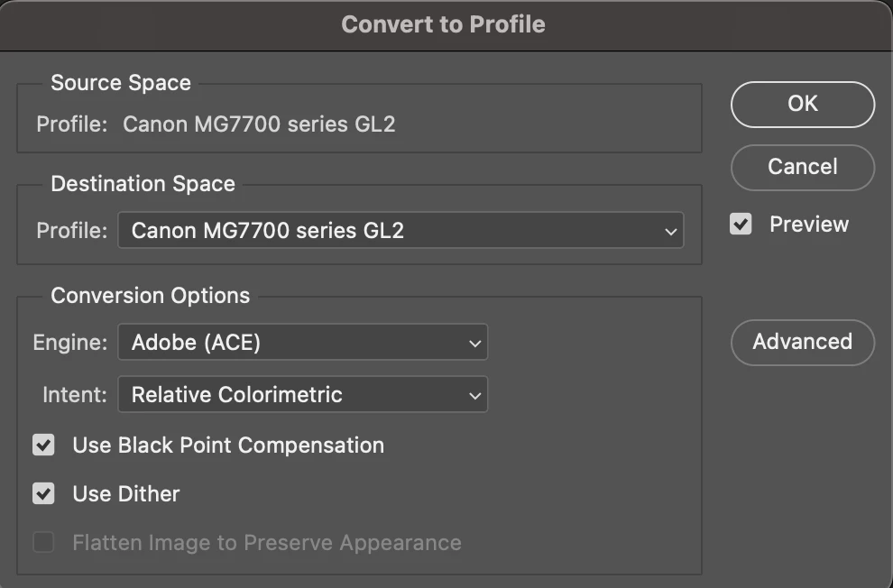The height and width of the screenshot is (588, 893).
Task: Click the Destination Space group heading
Action: point(143,184)
